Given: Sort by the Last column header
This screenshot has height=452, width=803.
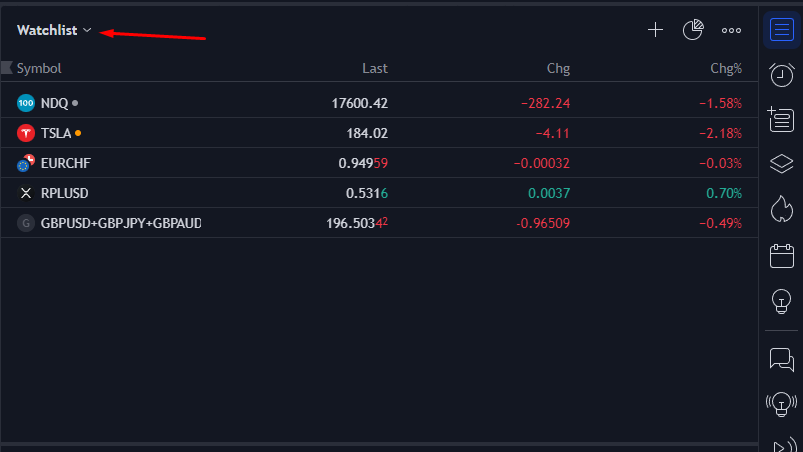Looking at the screenshot, I should [375, 68].
